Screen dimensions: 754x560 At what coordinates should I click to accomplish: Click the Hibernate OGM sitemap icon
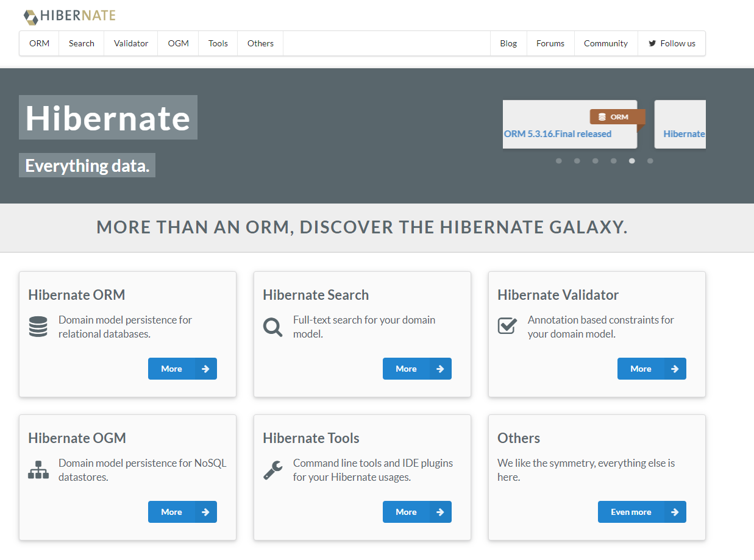pos(38,470)
